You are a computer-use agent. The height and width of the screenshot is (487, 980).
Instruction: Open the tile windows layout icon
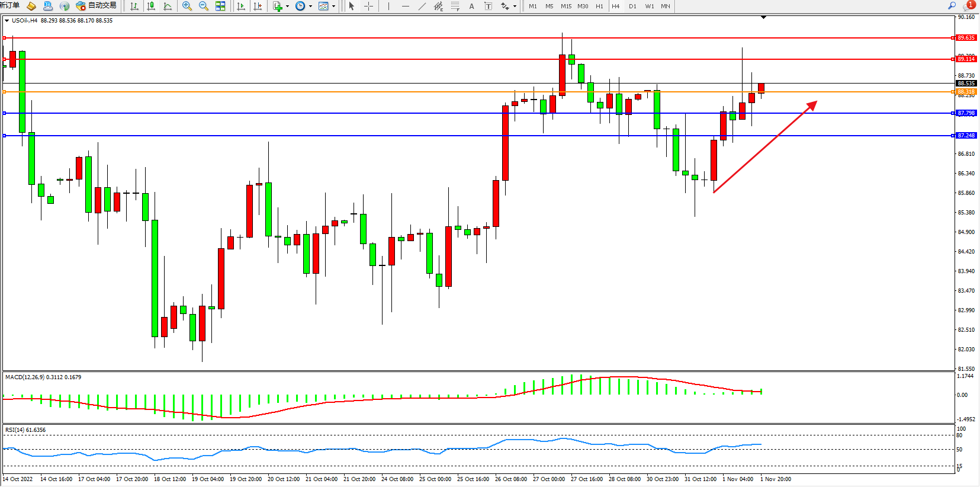point(220,6)
